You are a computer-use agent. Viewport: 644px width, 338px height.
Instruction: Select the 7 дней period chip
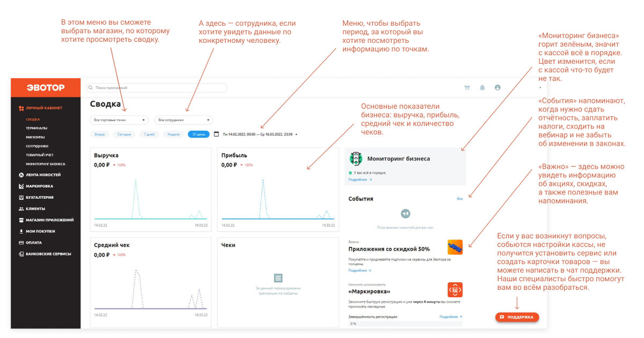[150, 134]
